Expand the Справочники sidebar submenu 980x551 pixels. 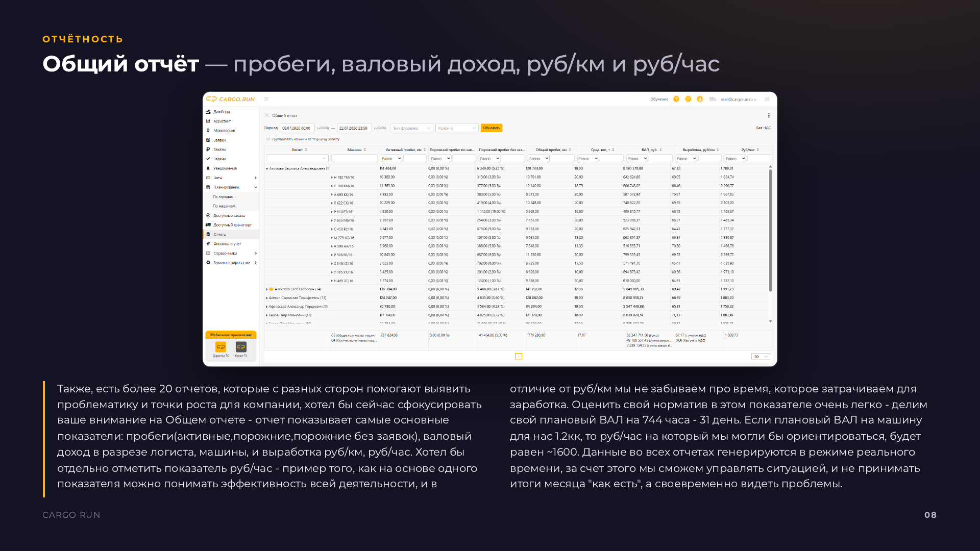pyautogui.click(x=255, y=253)
